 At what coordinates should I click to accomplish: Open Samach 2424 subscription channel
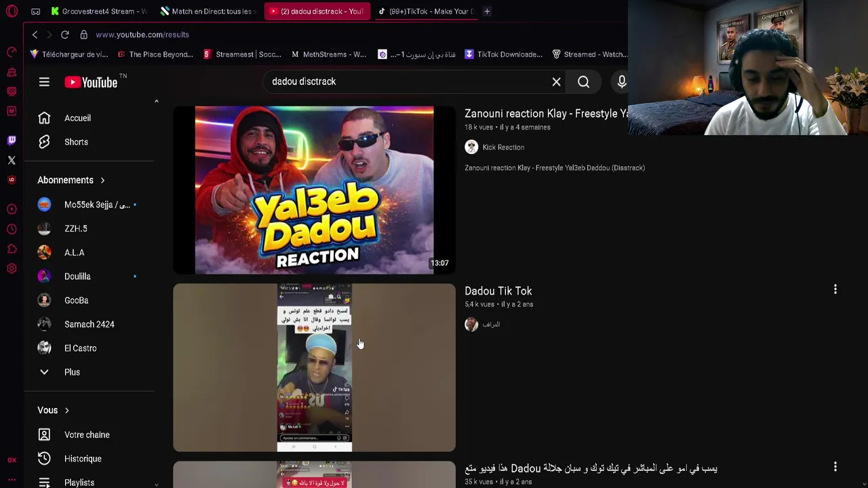click(x=90, y=324)
